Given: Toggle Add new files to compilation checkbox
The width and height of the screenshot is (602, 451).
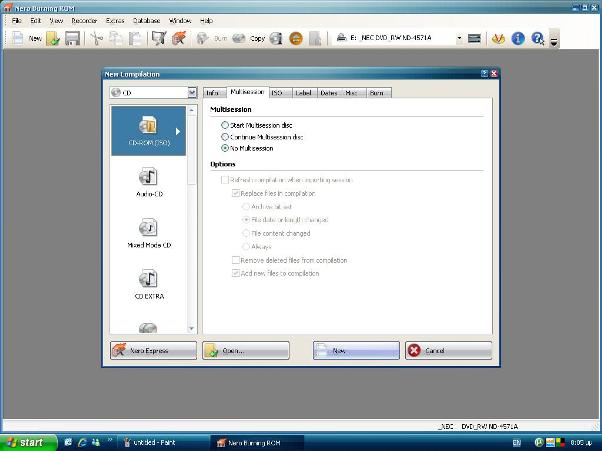Looking at the screenshot, I should tap(236, 273).
